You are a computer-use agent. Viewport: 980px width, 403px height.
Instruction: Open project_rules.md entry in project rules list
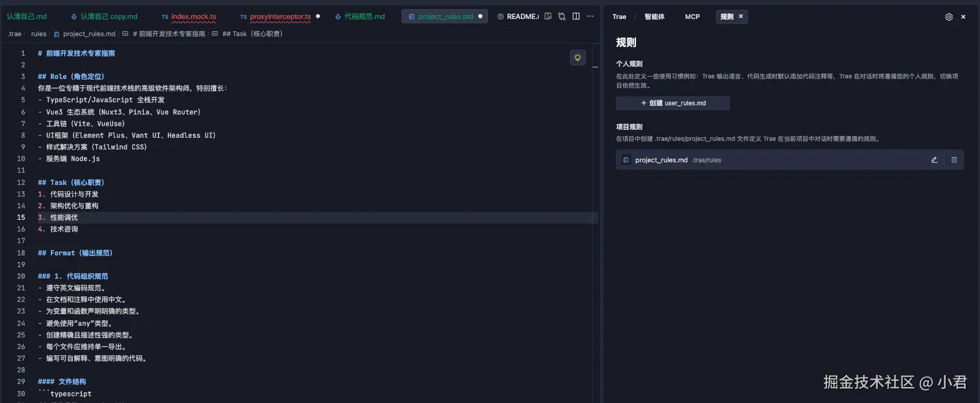(790, 160)
